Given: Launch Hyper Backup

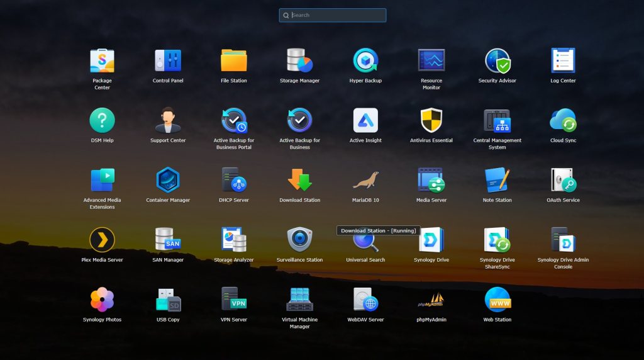Looking at the screenshot, I should tap(365, 61).
